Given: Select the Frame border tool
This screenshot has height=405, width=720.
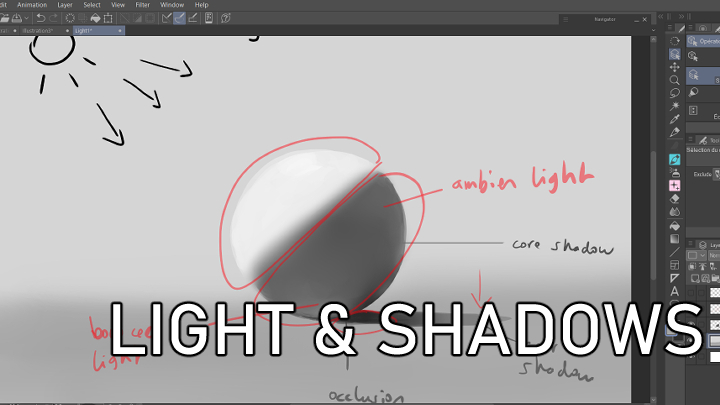Looking at the screenshot, I should 675,265.
